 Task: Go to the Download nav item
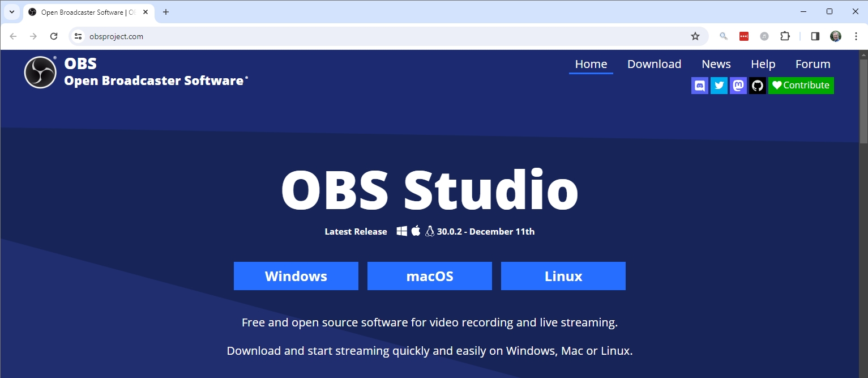[x=654, y=64]
